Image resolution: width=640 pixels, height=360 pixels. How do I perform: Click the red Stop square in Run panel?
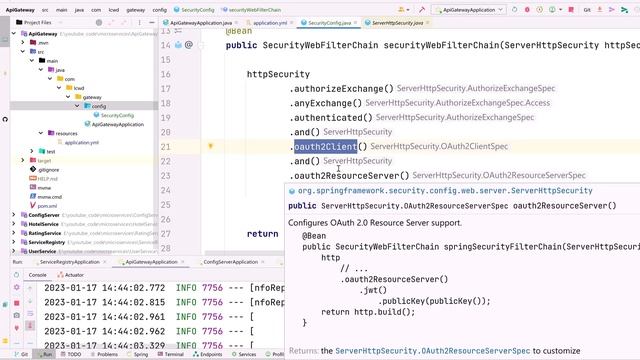coord(16,302)
